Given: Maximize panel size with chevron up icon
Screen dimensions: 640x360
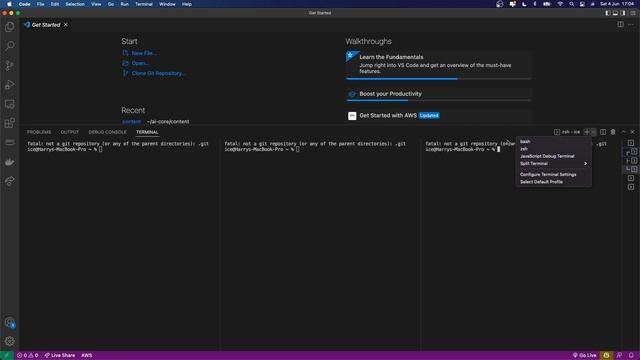Looking at the screenshot, I should (x=623, y=132).
